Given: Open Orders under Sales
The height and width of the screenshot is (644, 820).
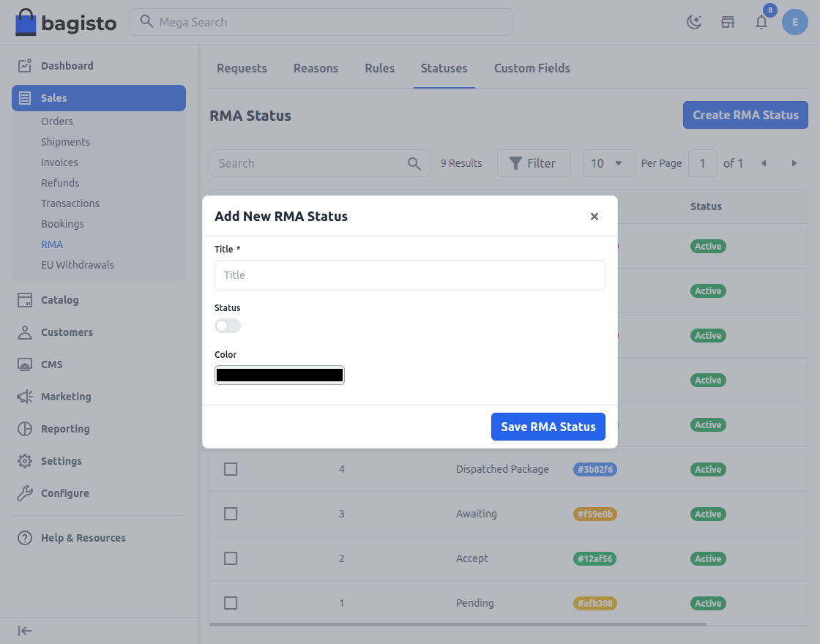Looking at the screenshot, I should click(57, 121).
